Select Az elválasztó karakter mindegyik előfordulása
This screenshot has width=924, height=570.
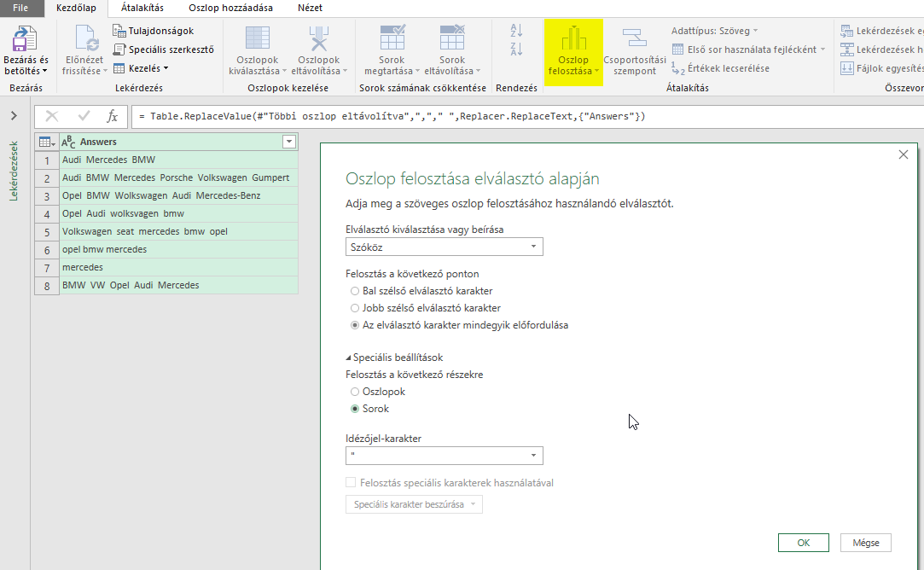[x=355, y=325]
